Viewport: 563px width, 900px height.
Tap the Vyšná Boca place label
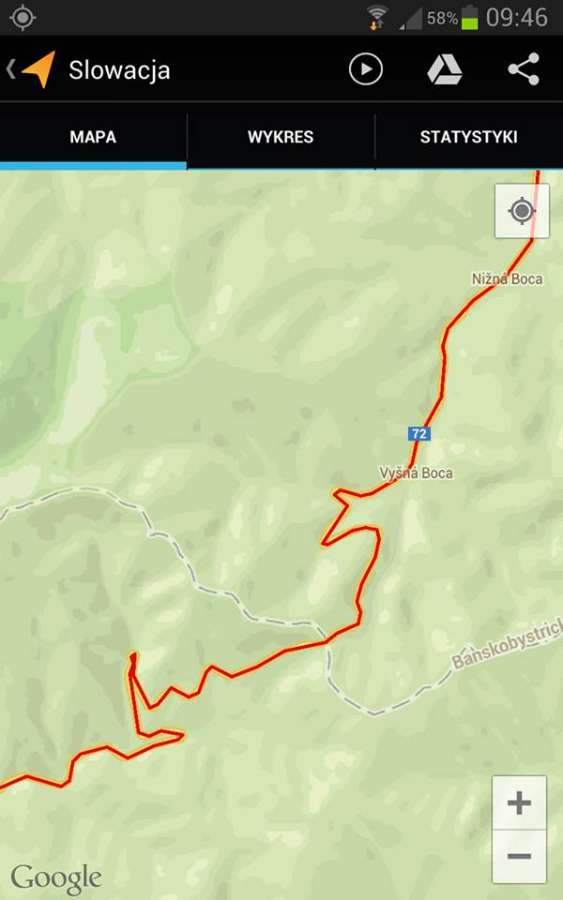tap(416, 473)
